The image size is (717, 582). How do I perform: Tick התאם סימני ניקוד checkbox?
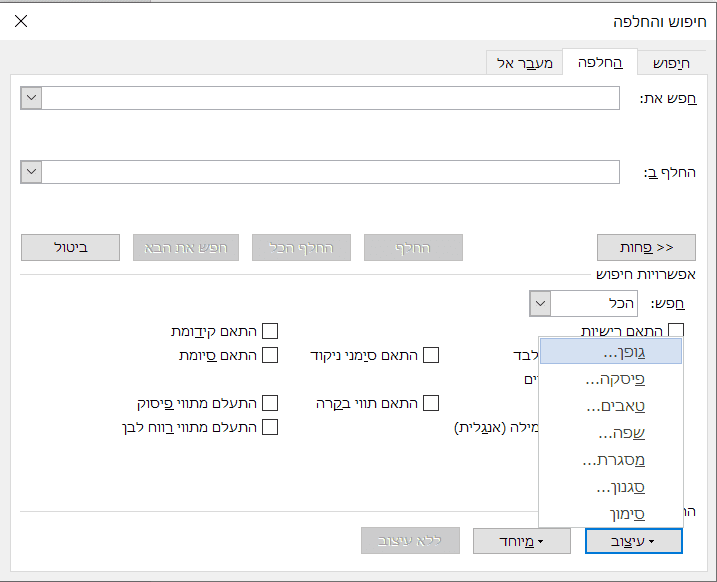[432, 355]
